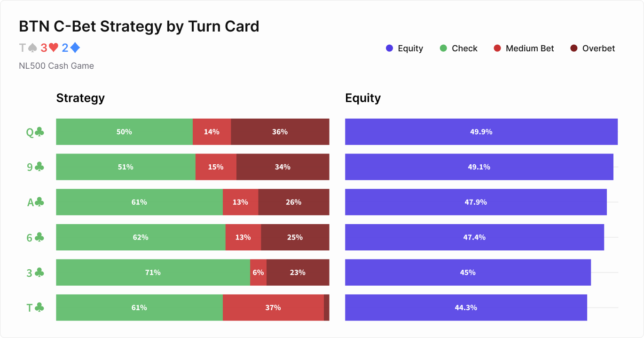Toggle the Equity legend series
644x338 pixels.
pyautogui.click(x=404, y=48)
